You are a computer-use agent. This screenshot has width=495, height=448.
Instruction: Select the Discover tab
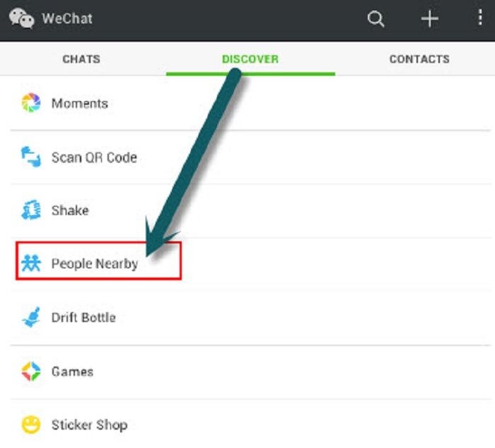coord(250,59)
